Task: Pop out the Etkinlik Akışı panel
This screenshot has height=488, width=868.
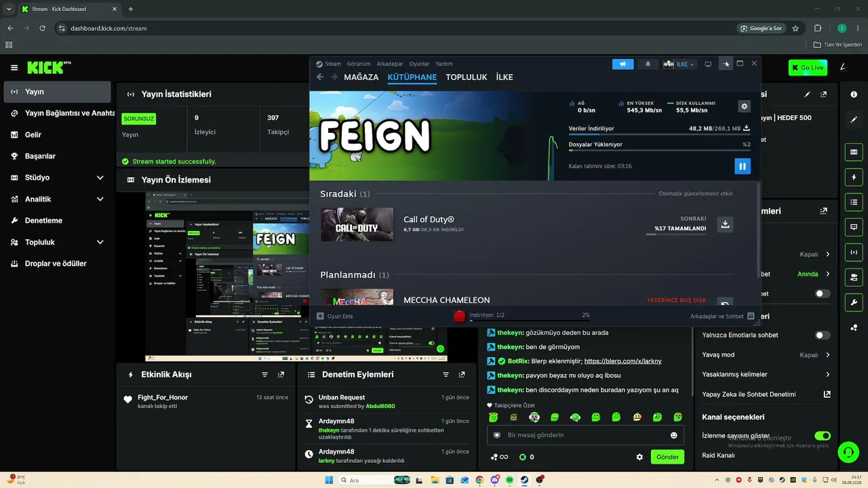Action: pos(281,375)
